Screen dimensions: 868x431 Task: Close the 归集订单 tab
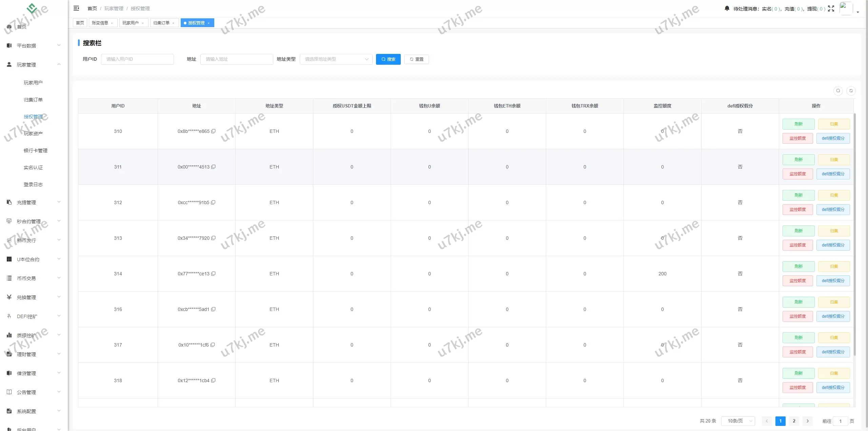(173, 23)
